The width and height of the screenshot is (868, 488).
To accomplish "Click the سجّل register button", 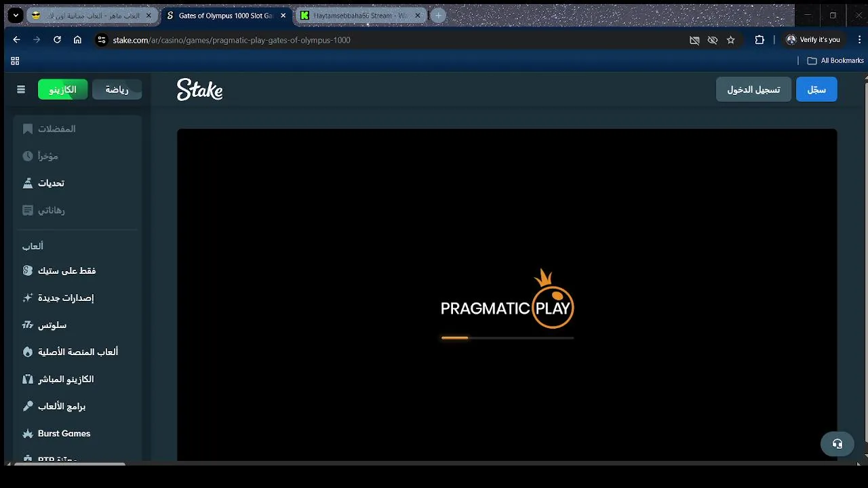I will 816,89.
